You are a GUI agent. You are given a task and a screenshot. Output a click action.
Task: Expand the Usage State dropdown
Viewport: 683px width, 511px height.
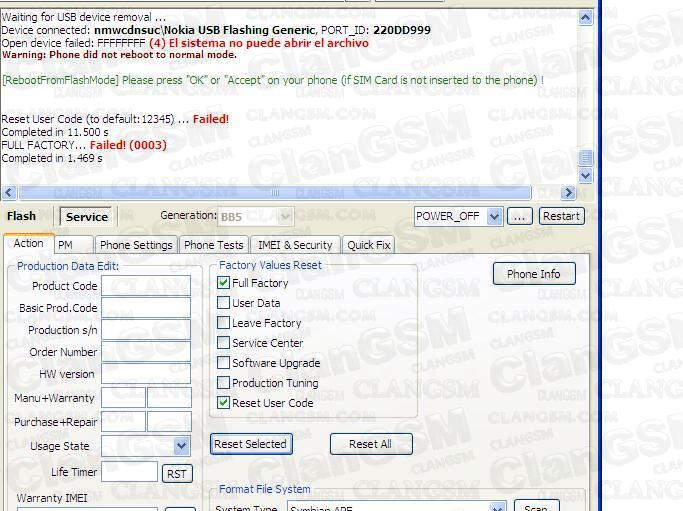182,446
